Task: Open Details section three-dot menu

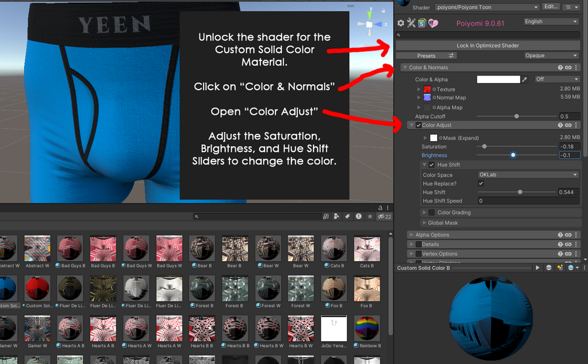Action: click(x=576, y=244)
